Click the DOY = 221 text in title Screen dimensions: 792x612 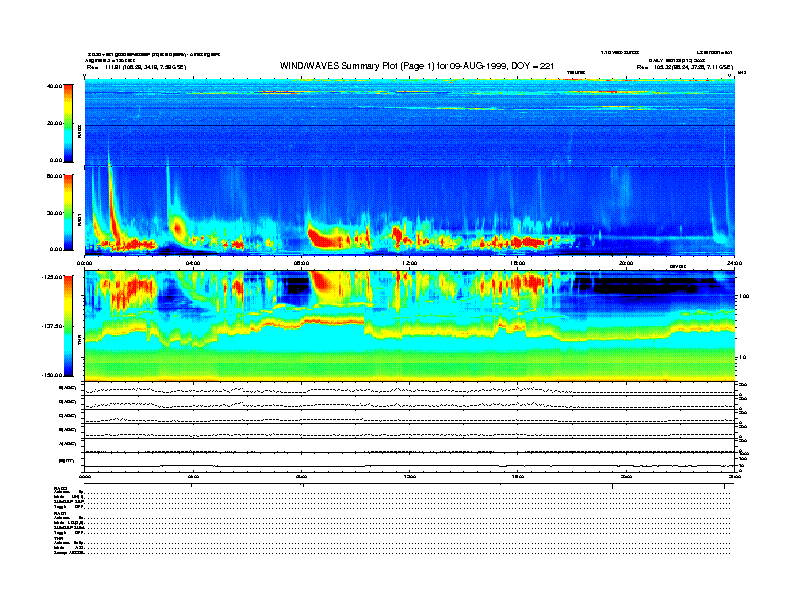(533, 66)
